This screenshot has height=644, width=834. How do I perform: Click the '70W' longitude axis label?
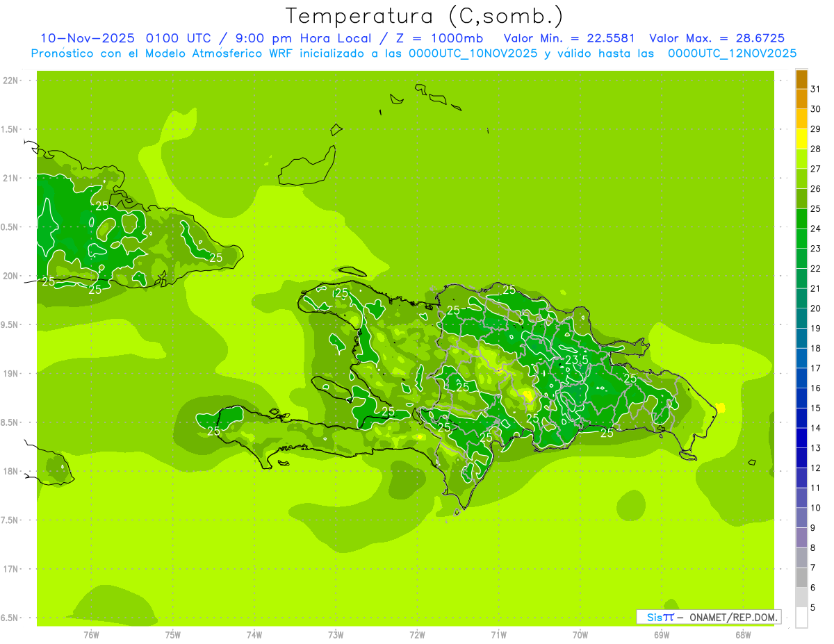pos(580,635)
